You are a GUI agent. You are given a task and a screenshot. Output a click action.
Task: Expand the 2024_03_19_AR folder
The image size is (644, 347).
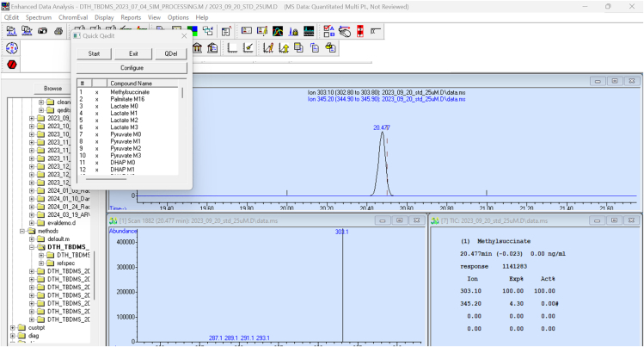click(32, 214)
